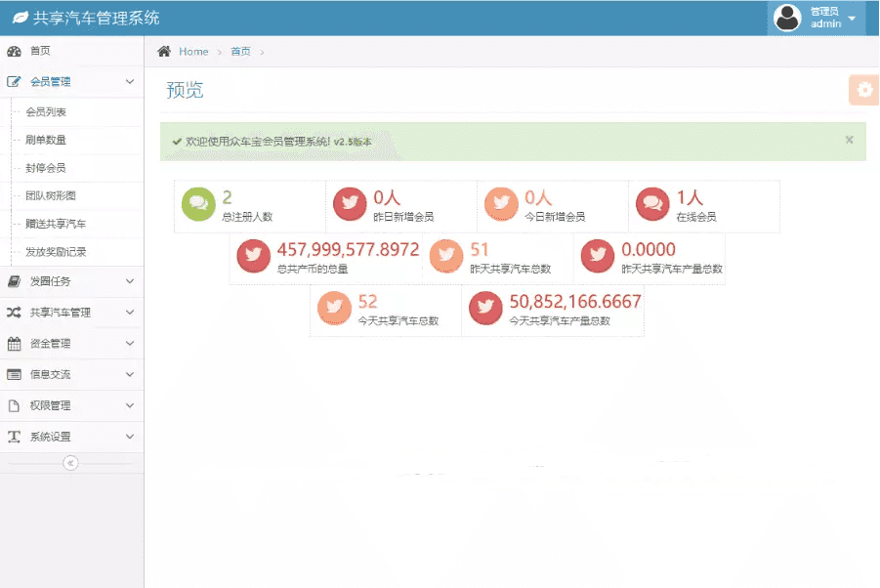Click the 首页 breadcrumb link
This screenshot has width=880, height=588.
(x=240, y=52)
